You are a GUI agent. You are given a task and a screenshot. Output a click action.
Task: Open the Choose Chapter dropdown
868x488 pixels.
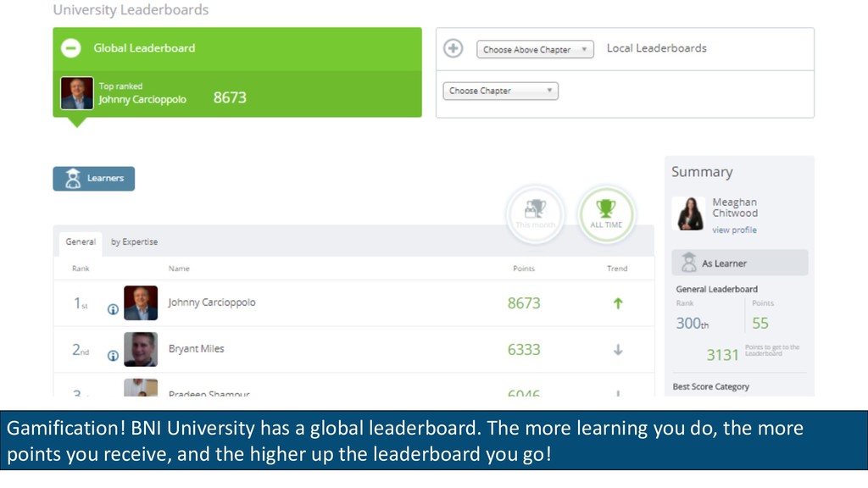[x=500, y=91]
